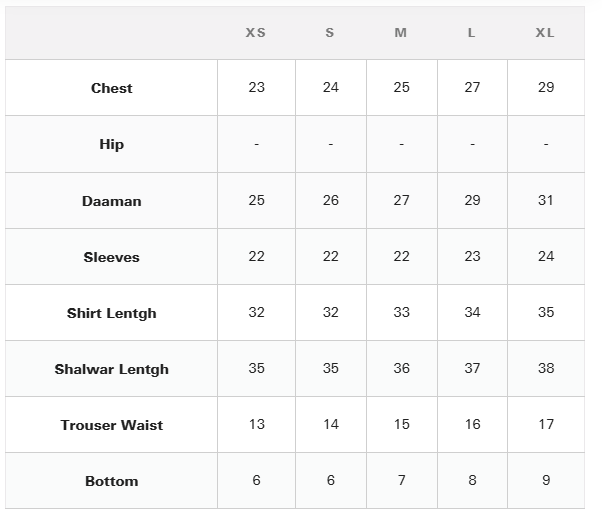Click the S size header
The image size is (602, 521).
coord(330,33)
